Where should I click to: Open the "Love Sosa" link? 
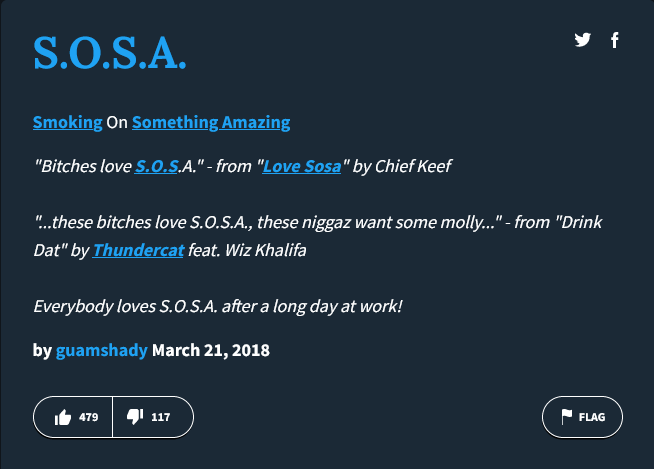pos(301,165)
